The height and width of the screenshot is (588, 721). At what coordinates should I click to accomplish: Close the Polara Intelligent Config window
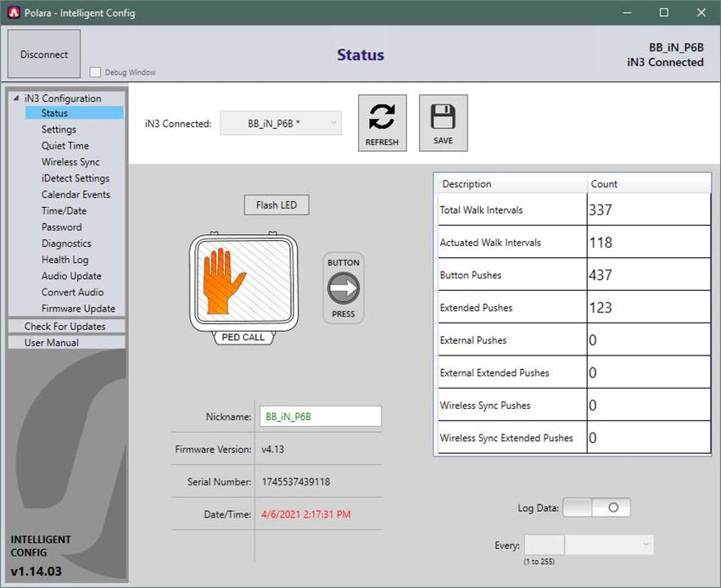pos(701,13)
